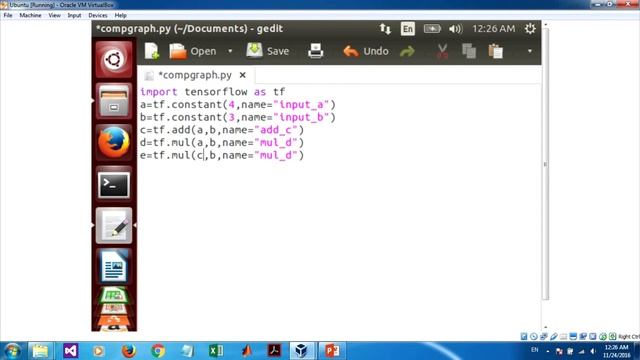The width and height of the screenshot is (640, 360).
Task: Open the sound volume indicator
Action: coord(456,29)
